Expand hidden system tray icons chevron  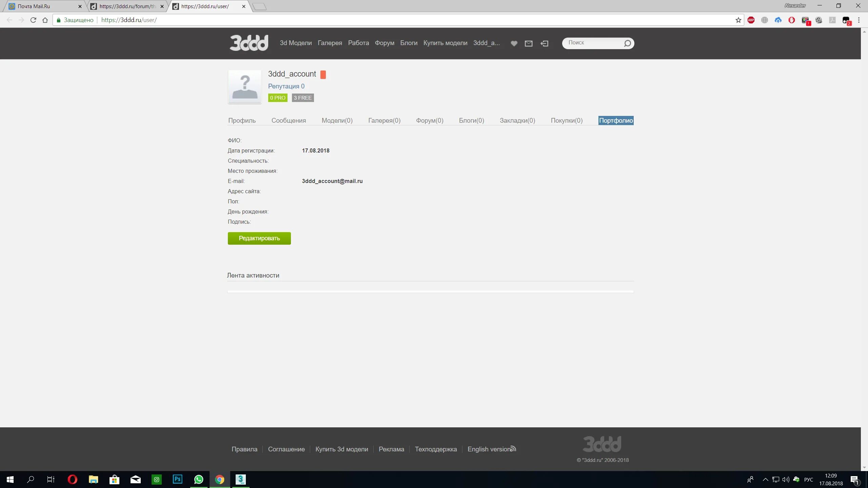[765, 480]
